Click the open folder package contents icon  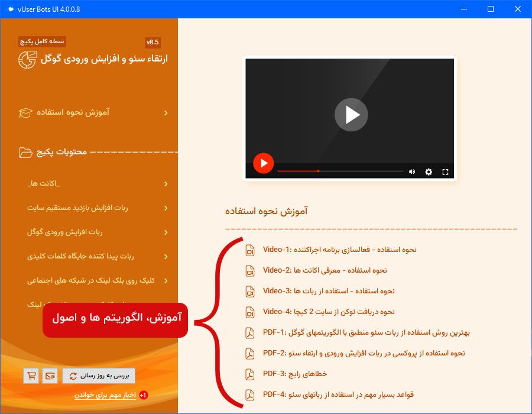pos(25,153)
